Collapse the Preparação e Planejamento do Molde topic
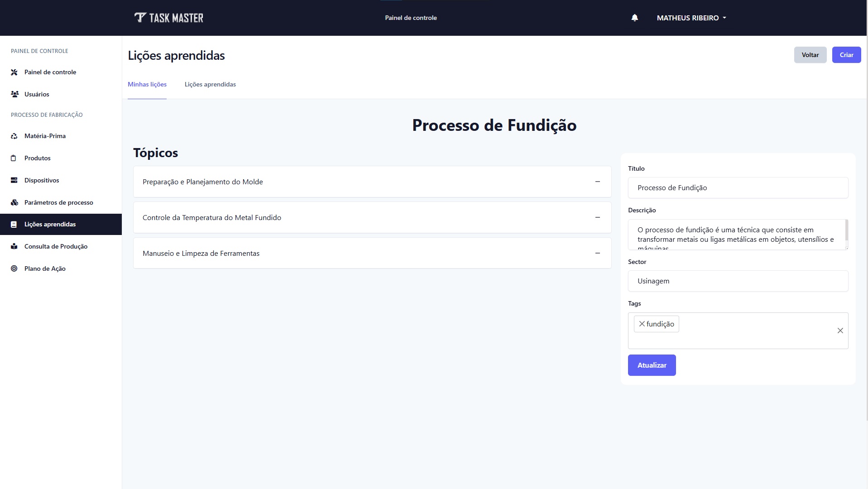 pyautogui.click(x=597, y=182)
